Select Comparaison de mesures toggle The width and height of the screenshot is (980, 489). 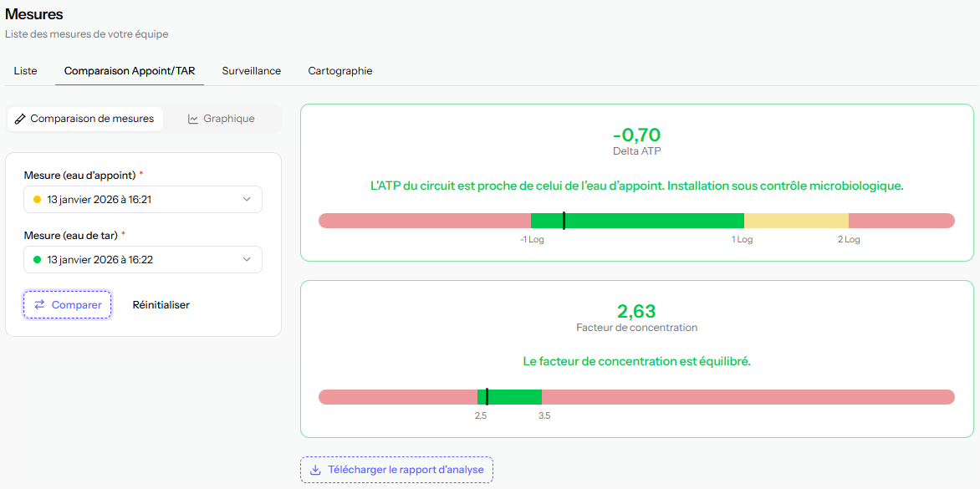point(85,119)
